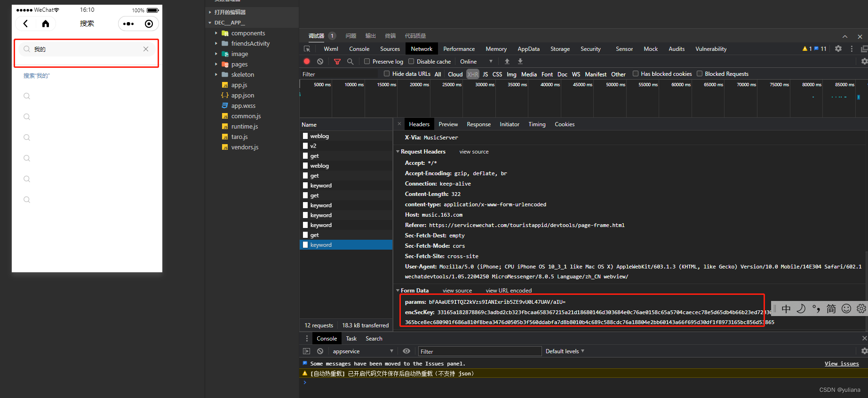Click the export HAR download arrow icon
The height and width of the screenshot is (398, 868).
click(520, 61)
